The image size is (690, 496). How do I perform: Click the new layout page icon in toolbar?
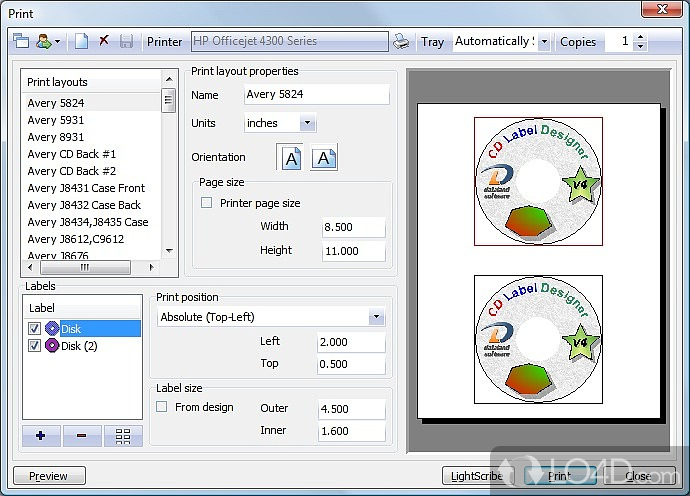(82, 42)
